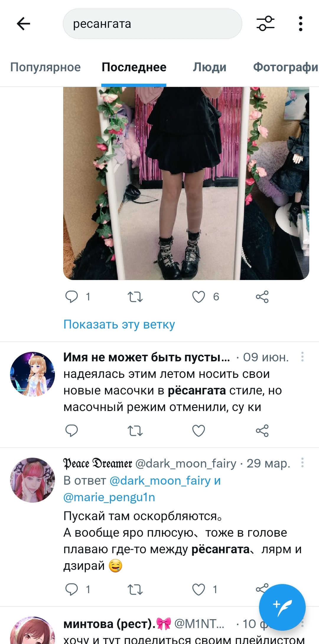Switch to the Популярное tab
The image size is (319, 644).
pos(45,67)
